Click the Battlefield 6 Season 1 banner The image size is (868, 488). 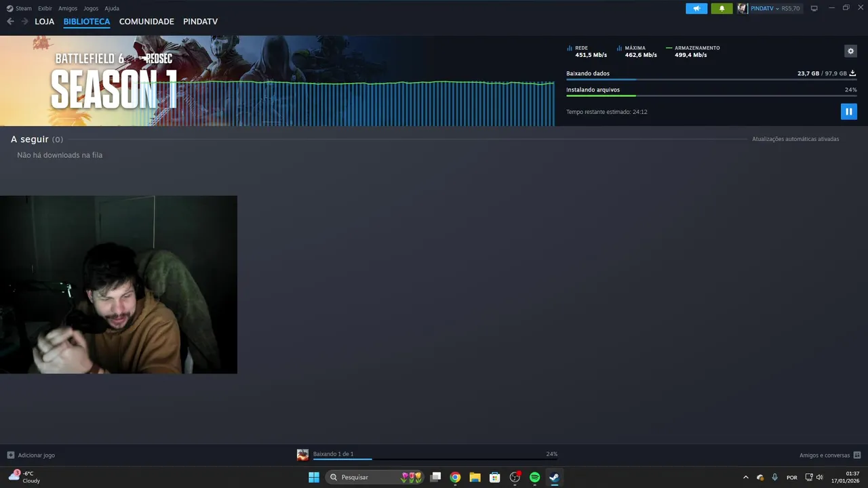(x=113, y=81)
